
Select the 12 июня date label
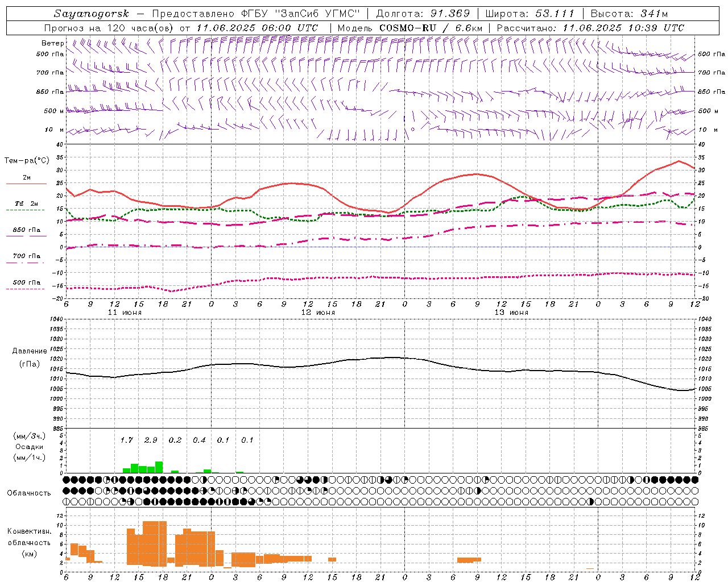coord(318,313)
